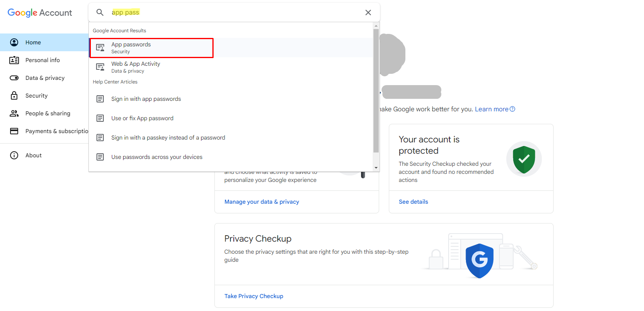Open Security in the sidebar
This screenshot has width=644, height=311.
coord(44,96)
